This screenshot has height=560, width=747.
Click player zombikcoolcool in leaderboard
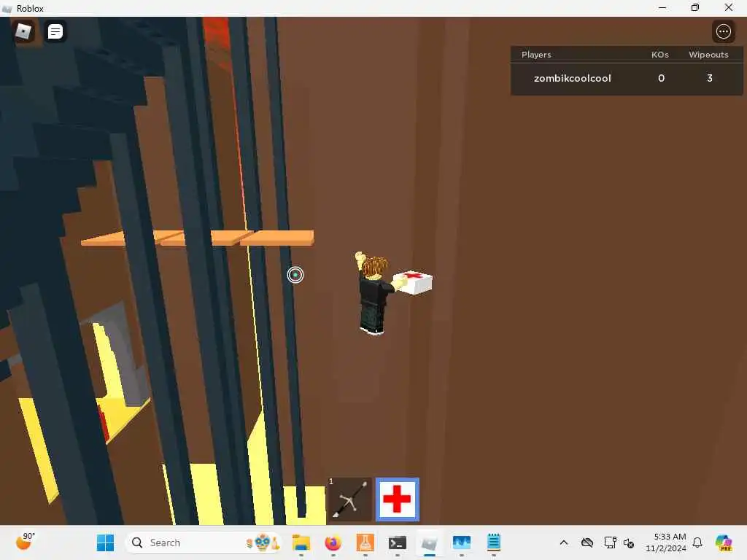572,78
